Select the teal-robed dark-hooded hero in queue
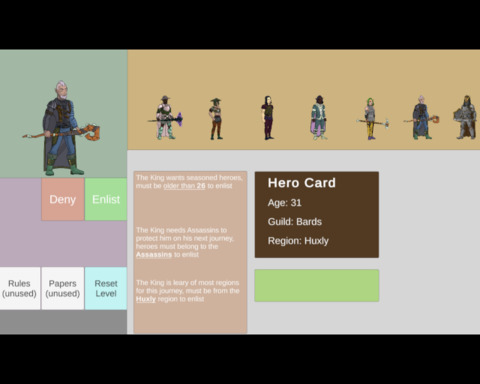480x384 pixels. (x=319, y=118)
